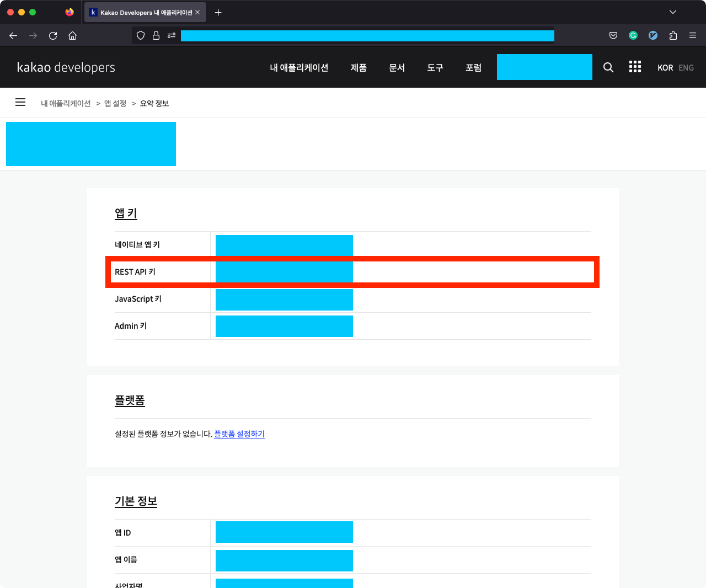Screen dimensions: 706x588
Task: Open a new browser tab
Action: pos(218,12)
